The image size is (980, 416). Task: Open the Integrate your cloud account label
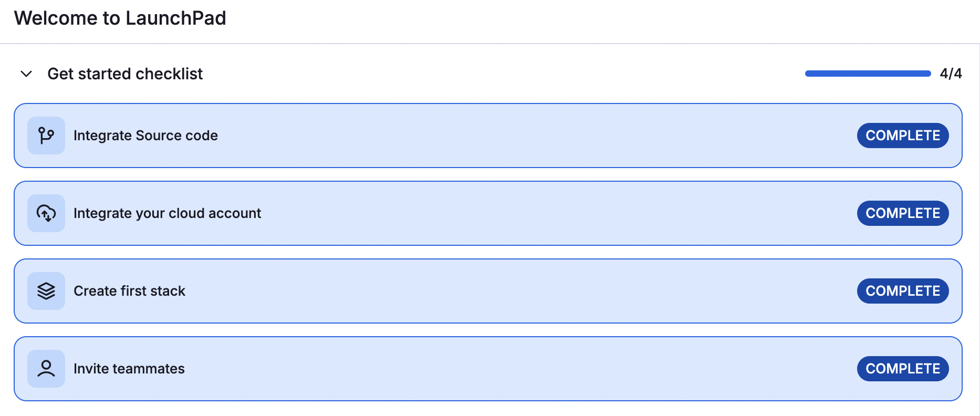167,213
